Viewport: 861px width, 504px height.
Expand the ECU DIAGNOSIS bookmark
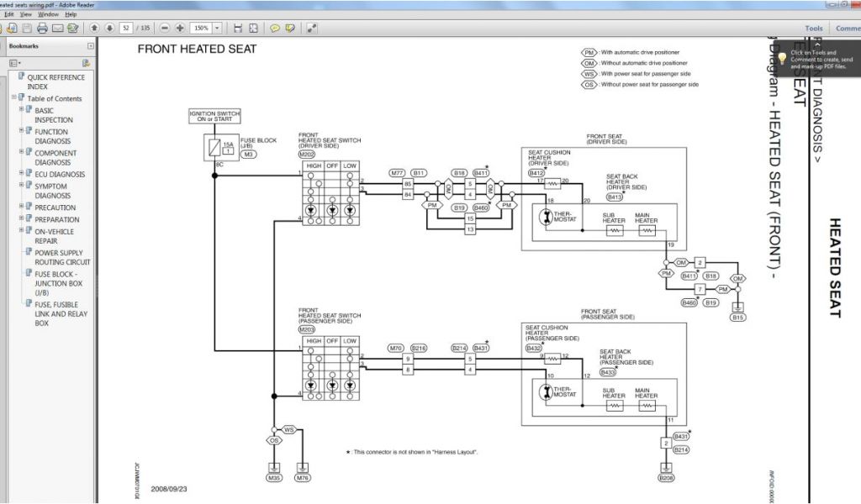21,174
